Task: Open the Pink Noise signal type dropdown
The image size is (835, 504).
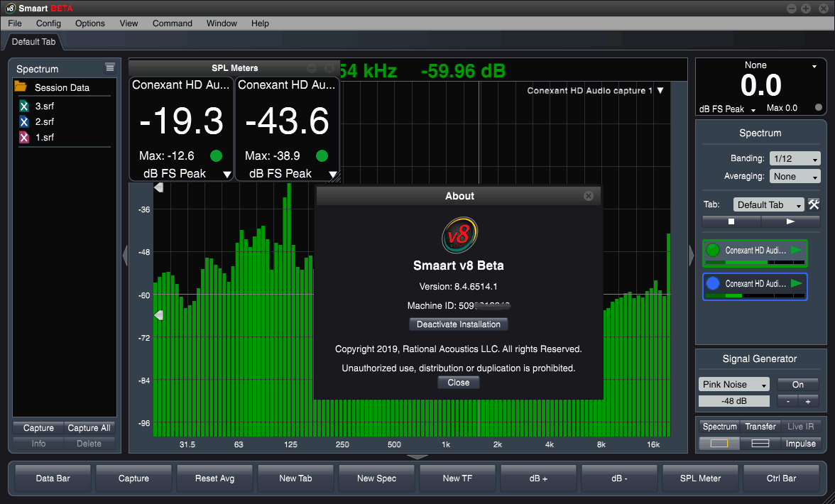Action: (x=733, y=383)
